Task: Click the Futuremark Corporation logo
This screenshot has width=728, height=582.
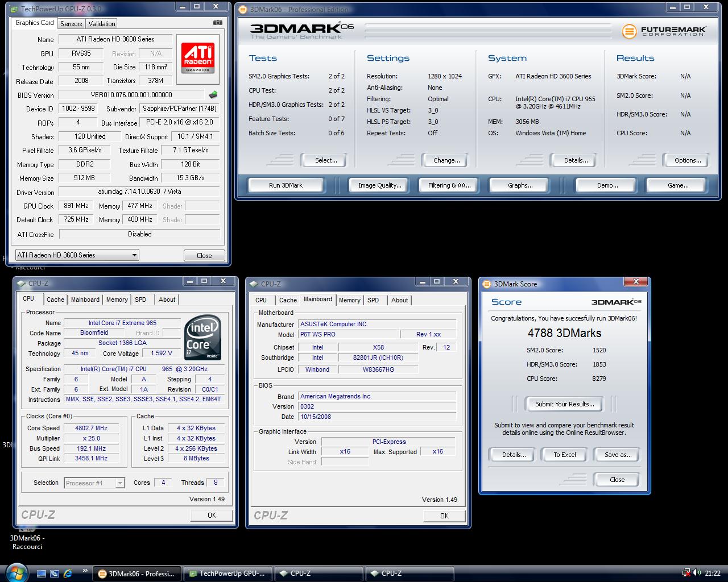Action: coord(664,31)
